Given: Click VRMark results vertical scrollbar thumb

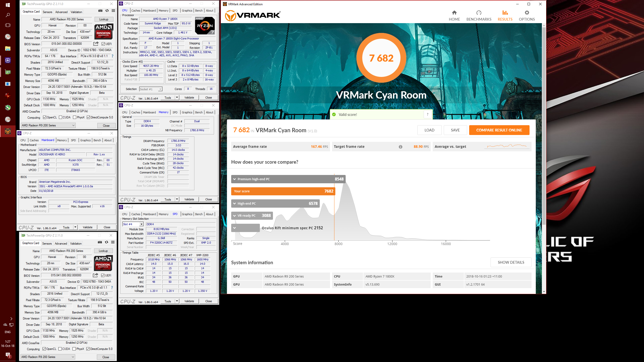Looking at the screenshot, I should pyautogui.click(x=544, y=126).
